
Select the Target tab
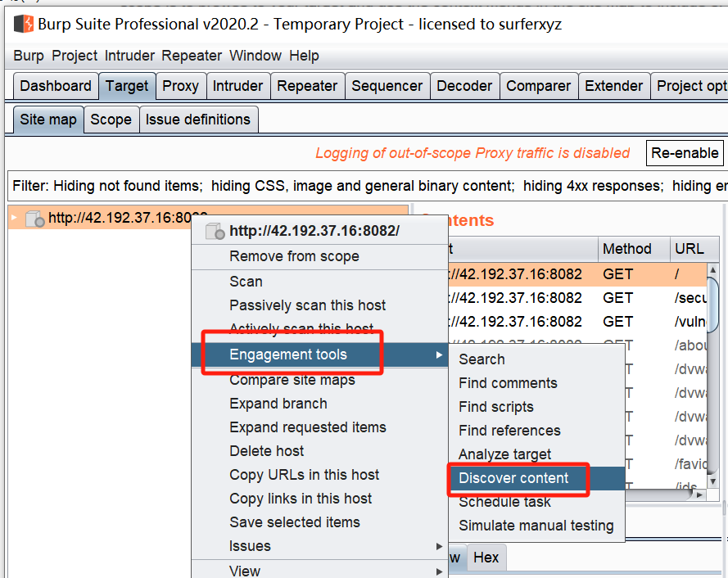(127, 86)
